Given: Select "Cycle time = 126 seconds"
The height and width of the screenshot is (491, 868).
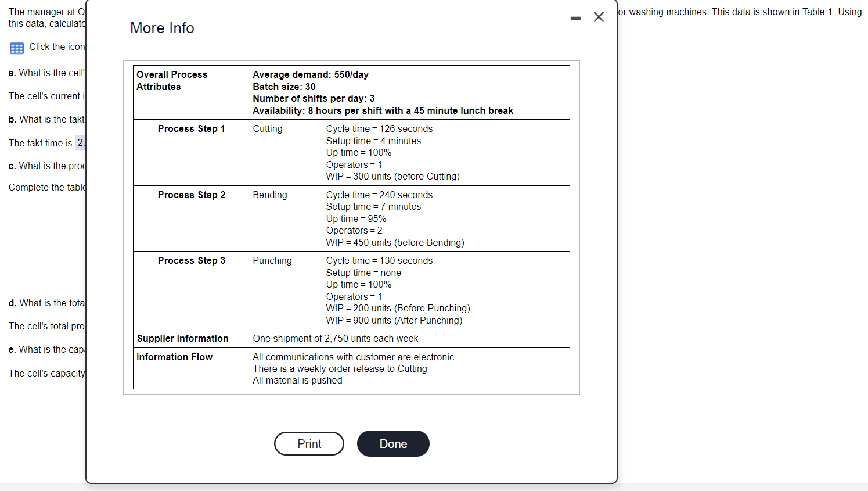Looking at the screenshot, I should pyautogui.click(x=379, y=128).
